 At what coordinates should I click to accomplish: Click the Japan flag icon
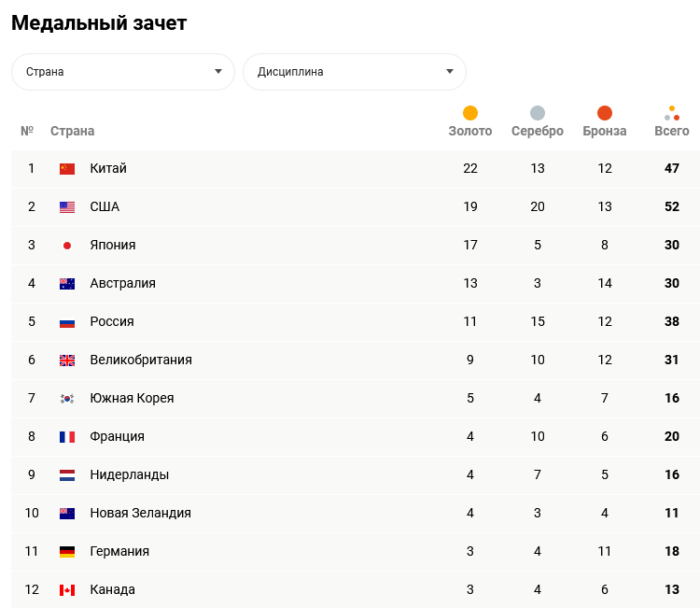(x=67, y=246)
